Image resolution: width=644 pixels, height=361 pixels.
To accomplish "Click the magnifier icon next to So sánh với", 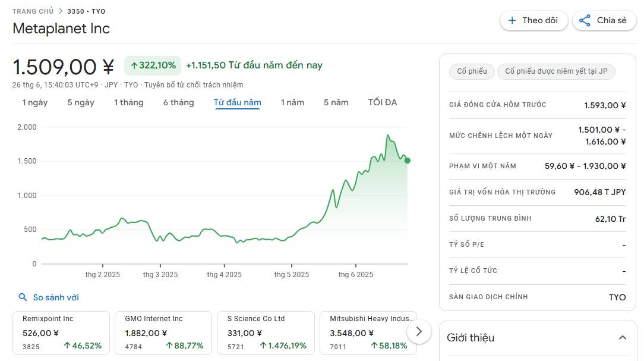I will tap(23, 297).
